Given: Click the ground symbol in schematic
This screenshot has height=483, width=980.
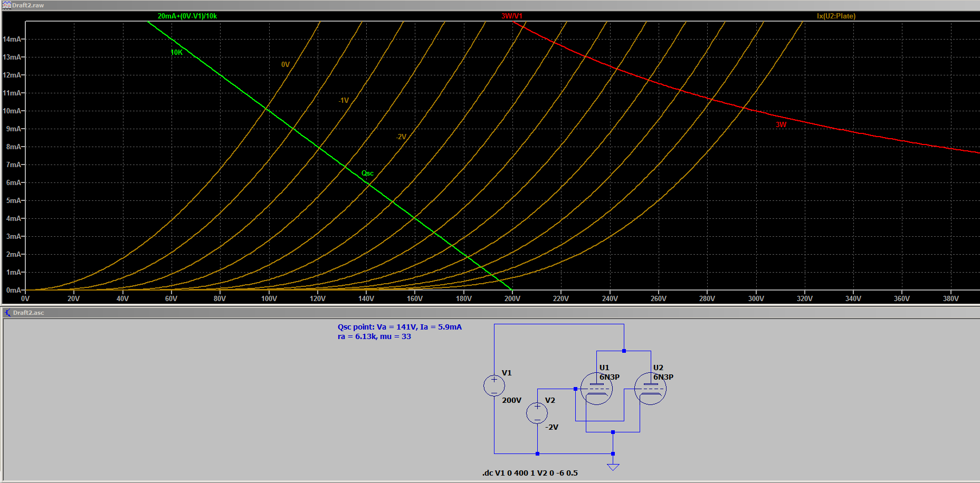Looking at the screenshot, I should 613,467.
